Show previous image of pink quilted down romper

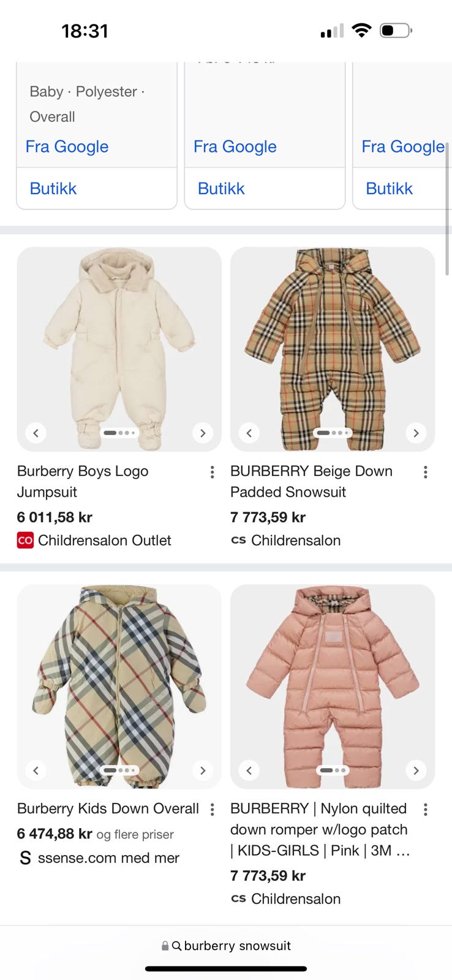(x=249, y=771)
